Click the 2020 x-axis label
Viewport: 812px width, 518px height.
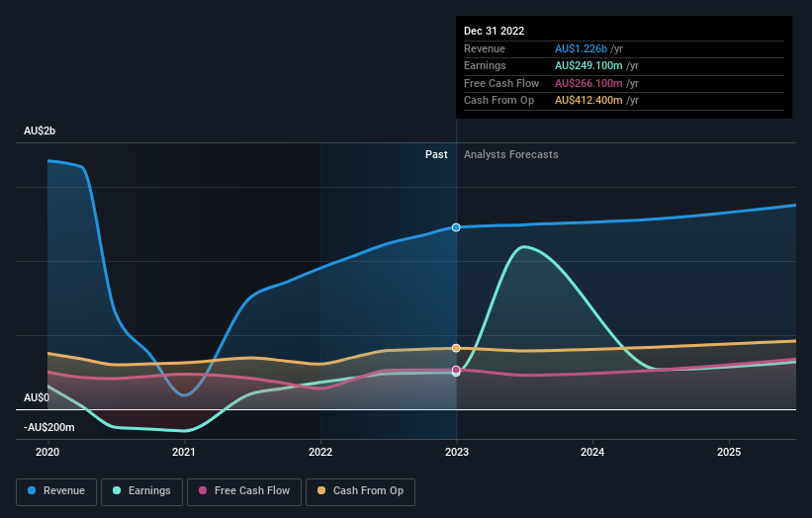pyautogui.click(x=47, y=452)
